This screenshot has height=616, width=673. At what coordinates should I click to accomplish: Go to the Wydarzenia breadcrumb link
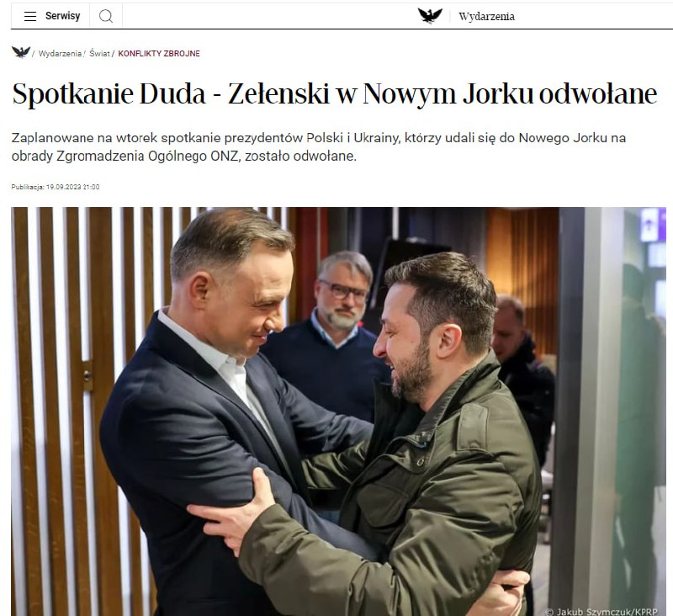coord(60,54)
